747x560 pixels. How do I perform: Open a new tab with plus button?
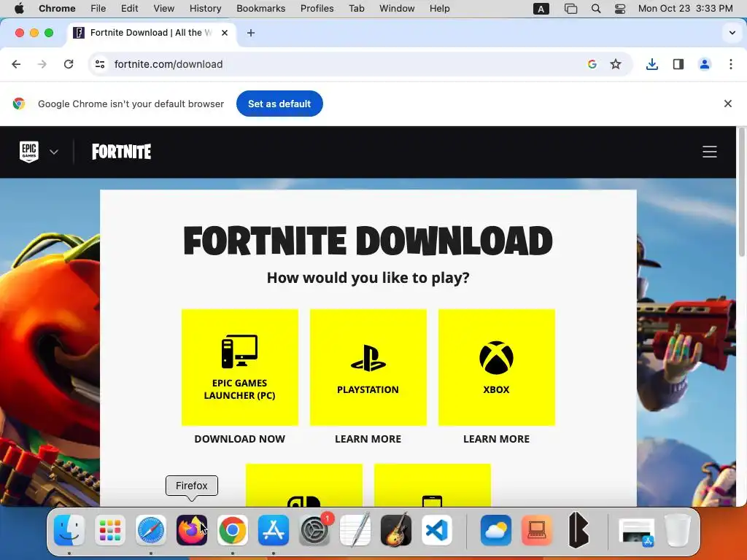[x=251, y=33]
